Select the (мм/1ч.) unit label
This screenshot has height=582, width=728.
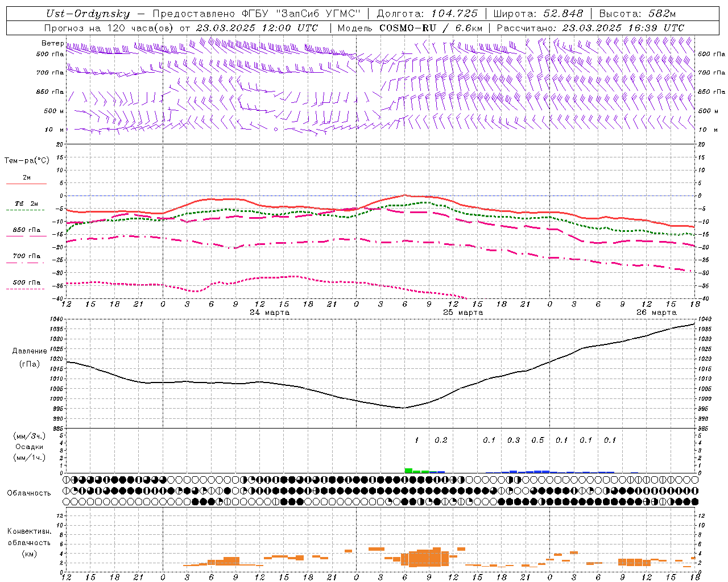point(30,458)
